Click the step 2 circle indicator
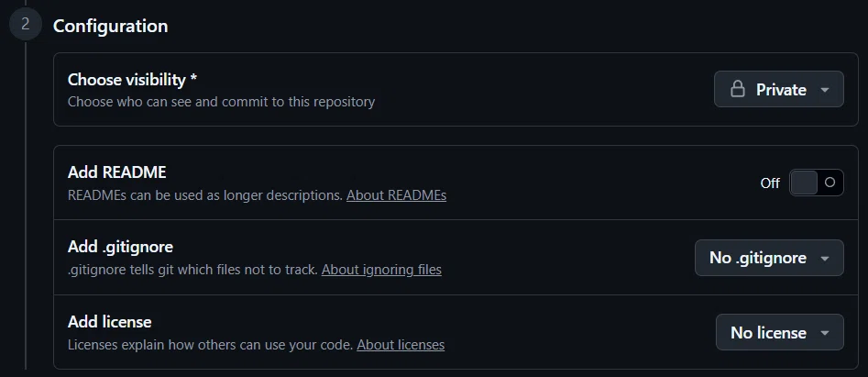The width and height of the screenshot is (868, 377). pos(26,25)
